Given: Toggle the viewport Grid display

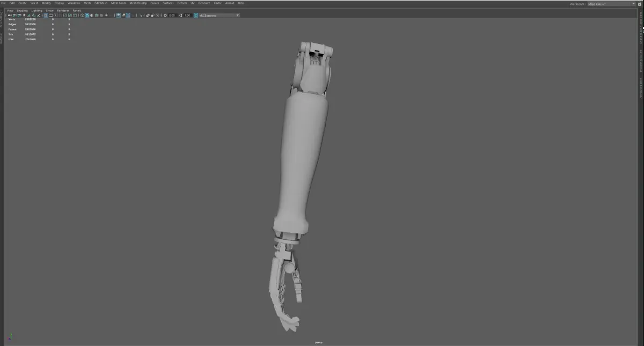Looking at the screenshot, I should 46,15.
